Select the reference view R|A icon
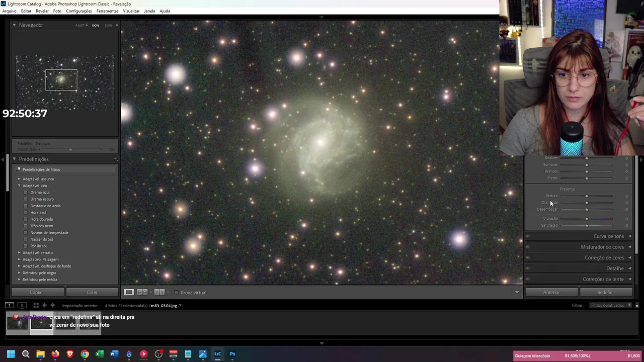 pyautogui.click(x=142, y=292)
